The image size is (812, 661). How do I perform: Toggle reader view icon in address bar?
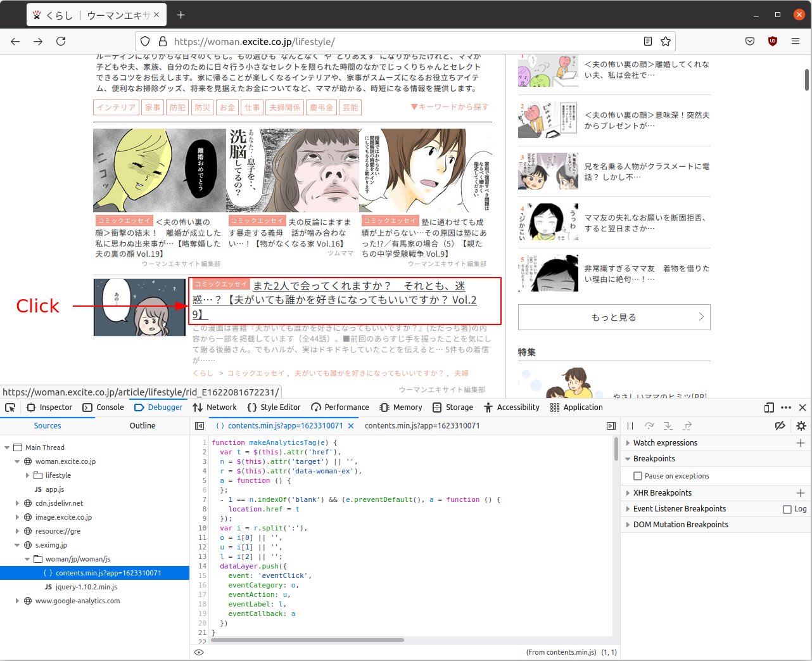pos(647,41)
